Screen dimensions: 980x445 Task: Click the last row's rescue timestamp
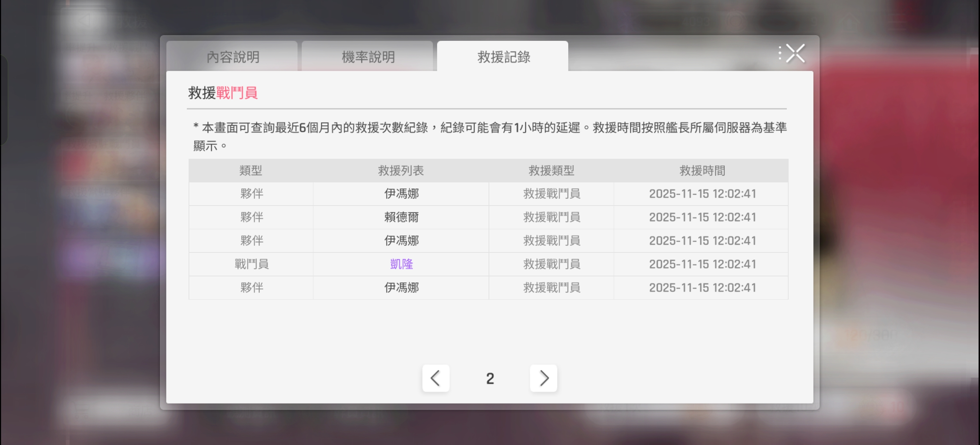point(702,288)
